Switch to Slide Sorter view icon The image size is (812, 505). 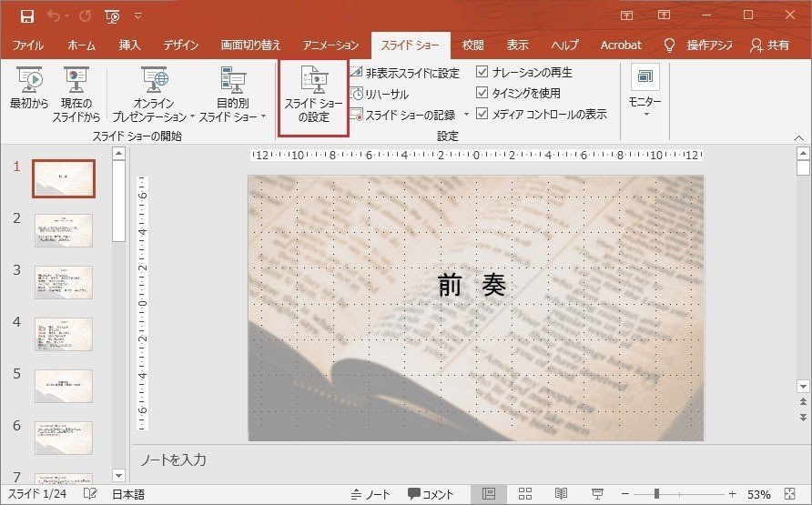525,494
